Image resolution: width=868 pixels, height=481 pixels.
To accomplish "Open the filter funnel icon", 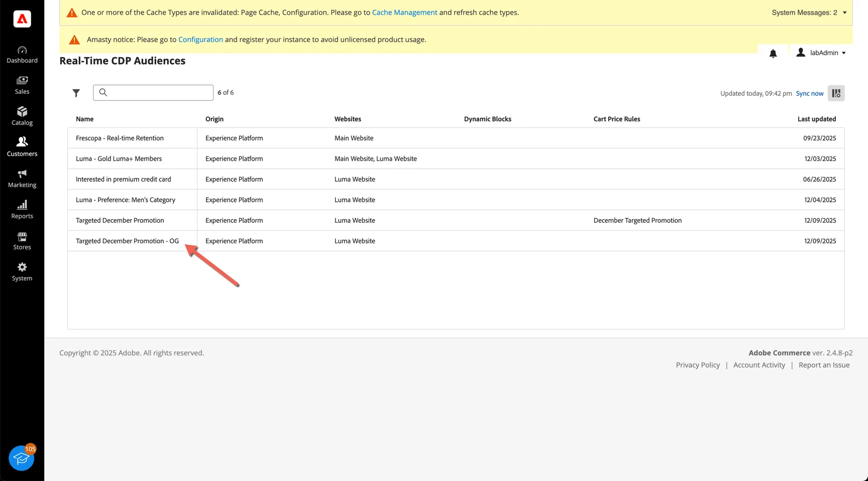I will pos(76,93).
